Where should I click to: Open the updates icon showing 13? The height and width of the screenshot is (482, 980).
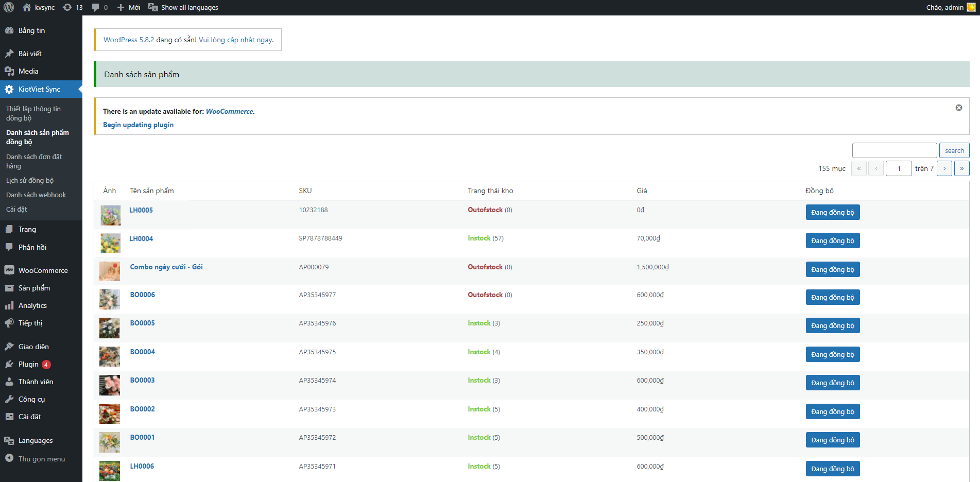click(x=67, y=7)
